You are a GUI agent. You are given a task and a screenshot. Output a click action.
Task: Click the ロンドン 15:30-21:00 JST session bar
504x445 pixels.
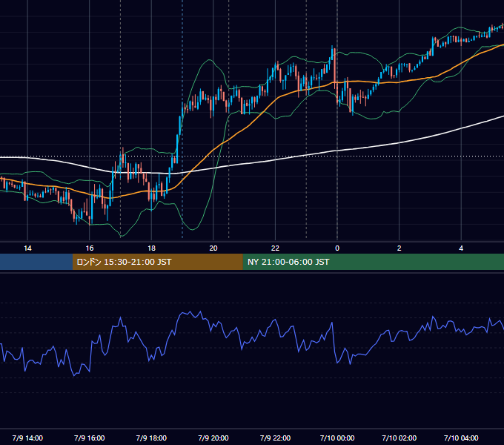[x=157, y=262]
